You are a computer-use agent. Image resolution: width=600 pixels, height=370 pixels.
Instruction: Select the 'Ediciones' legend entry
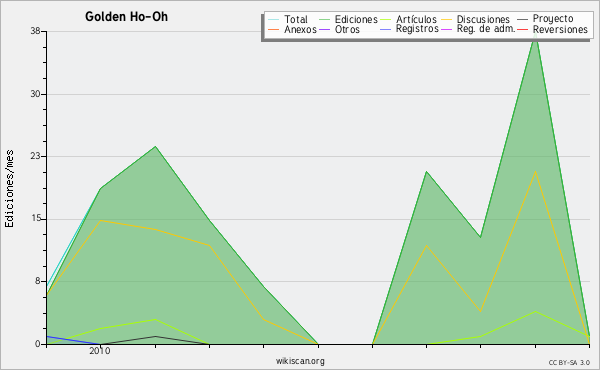click(356, 19)
